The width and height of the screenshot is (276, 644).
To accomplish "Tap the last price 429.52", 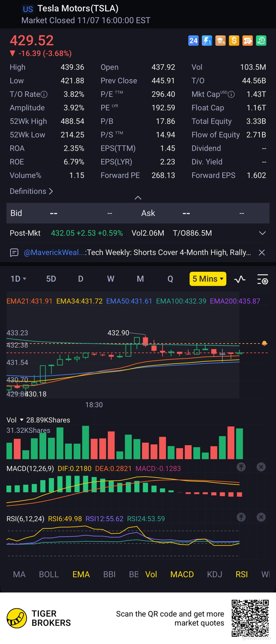I will point(32,40).
